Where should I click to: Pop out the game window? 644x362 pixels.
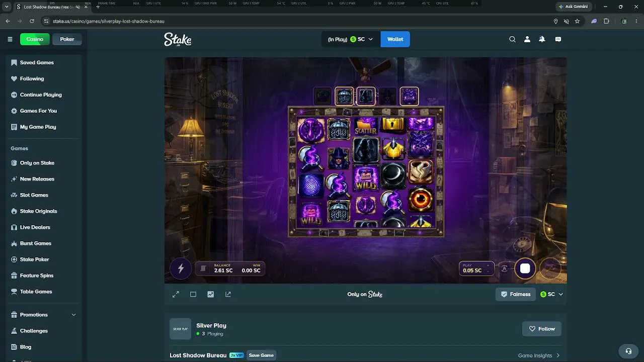pos(228,294)
